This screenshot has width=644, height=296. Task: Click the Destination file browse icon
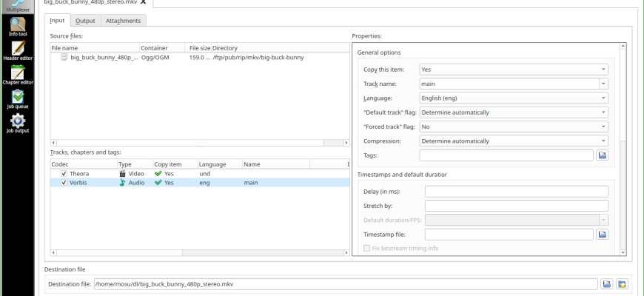607,284
